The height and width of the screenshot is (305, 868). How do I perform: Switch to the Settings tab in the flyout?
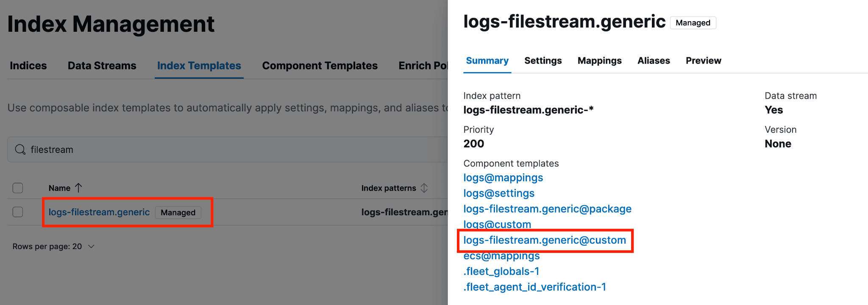[543, 61]
